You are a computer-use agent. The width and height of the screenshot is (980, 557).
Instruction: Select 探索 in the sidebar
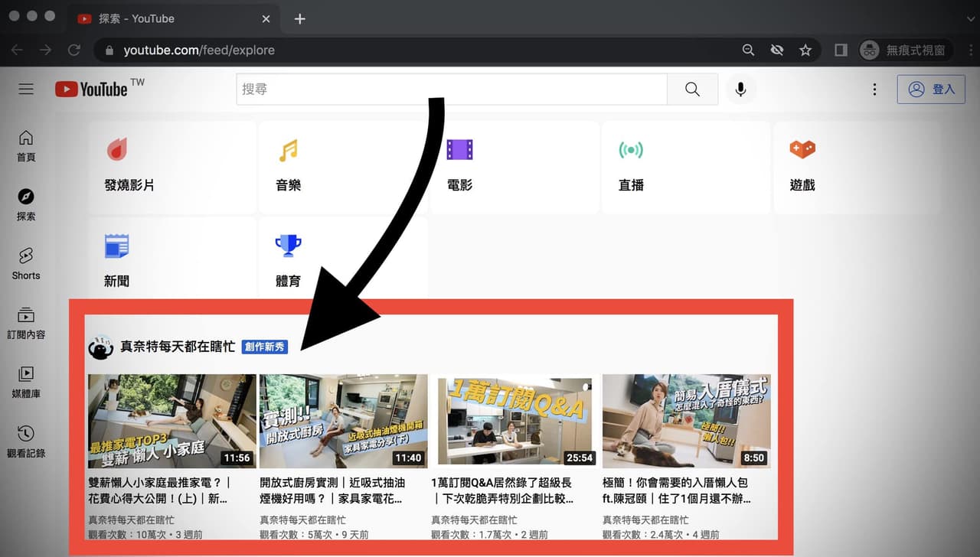26,205
